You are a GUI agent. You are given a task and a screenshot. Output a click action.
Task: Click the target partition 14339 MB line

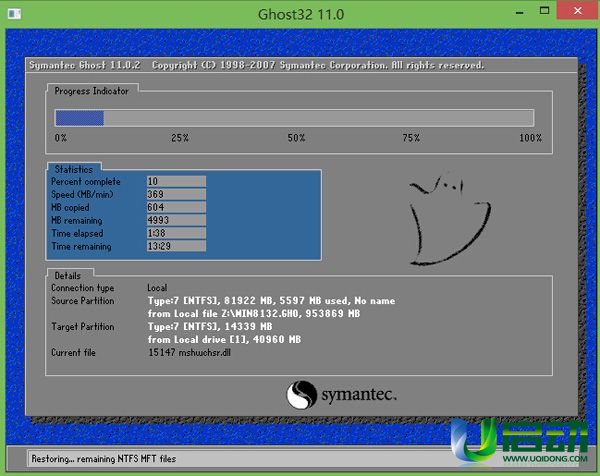click(x=210, y=327)
